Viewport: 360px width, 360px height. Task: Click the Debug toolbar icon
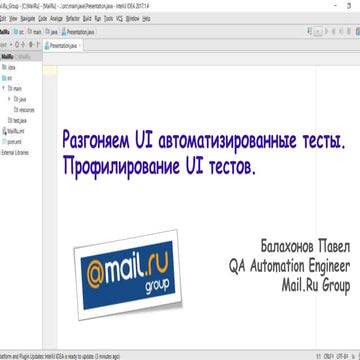(334, 32)
